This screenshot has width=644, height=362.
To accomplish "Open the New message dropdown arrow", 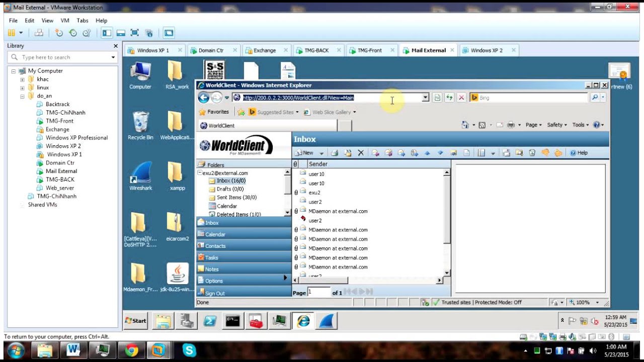I will (x=321, y=153).
